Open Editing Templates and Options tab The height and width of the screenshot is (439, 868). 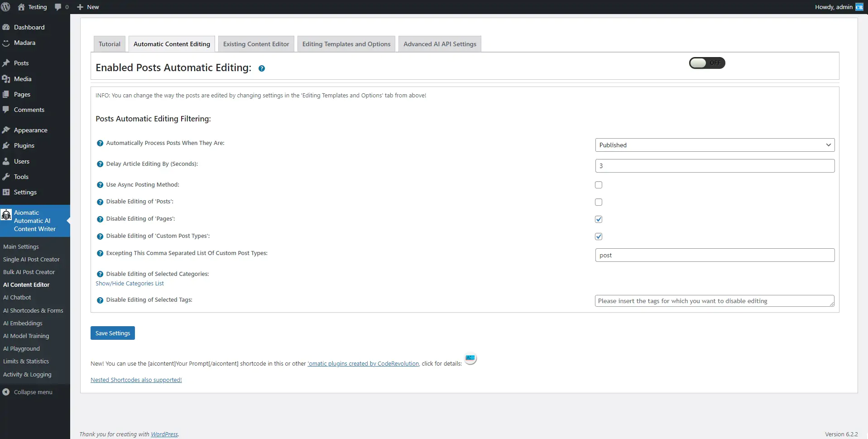(346, 44)
